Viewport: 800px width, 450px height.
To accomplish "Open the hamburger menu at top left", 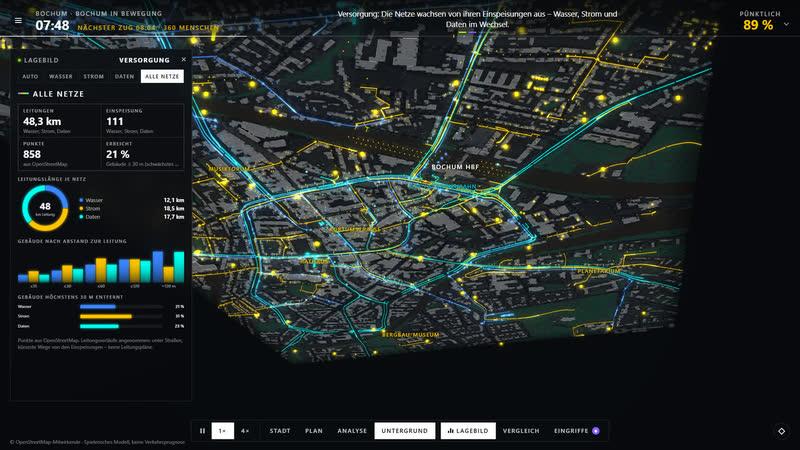I will point(18,20).
